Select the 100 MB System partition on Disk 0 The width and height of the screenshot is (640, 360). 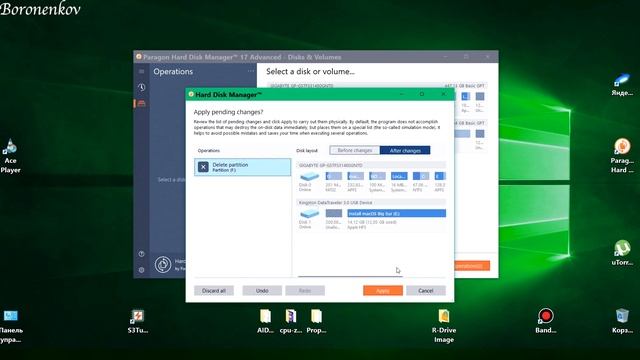tap(377, 176)
